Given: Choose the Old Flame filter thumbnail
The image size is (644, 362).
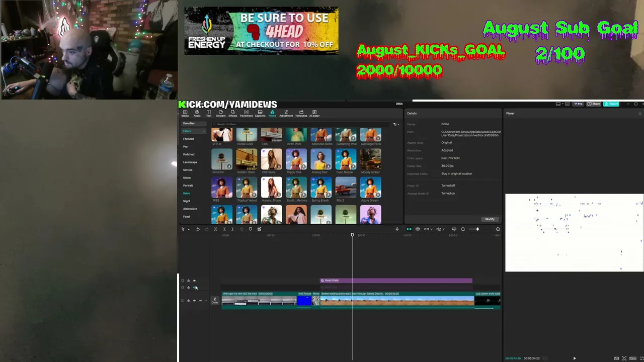Looking at the screenshot, I should coord(271,159).
